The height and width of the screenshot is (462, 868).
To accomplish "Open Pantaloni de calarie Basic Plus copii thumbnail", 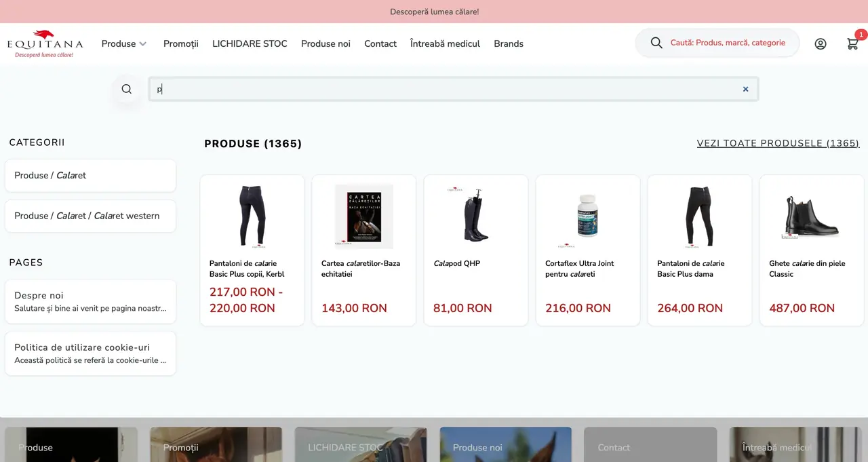I will click(252, 216).
